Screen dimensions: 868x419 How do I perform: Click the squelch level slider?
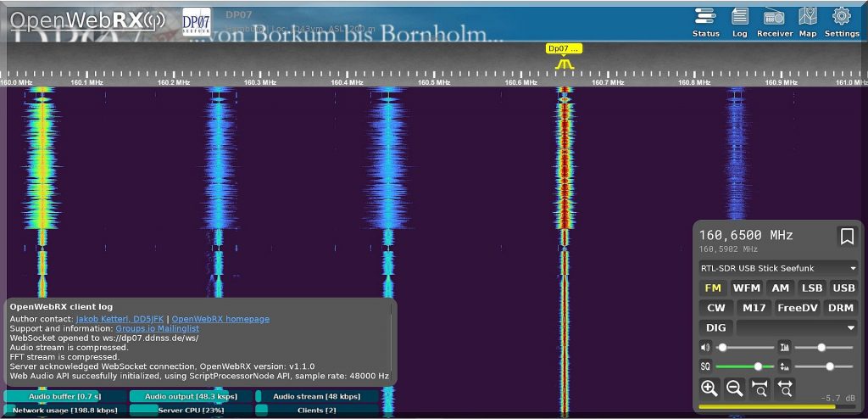tap(744, 366)
